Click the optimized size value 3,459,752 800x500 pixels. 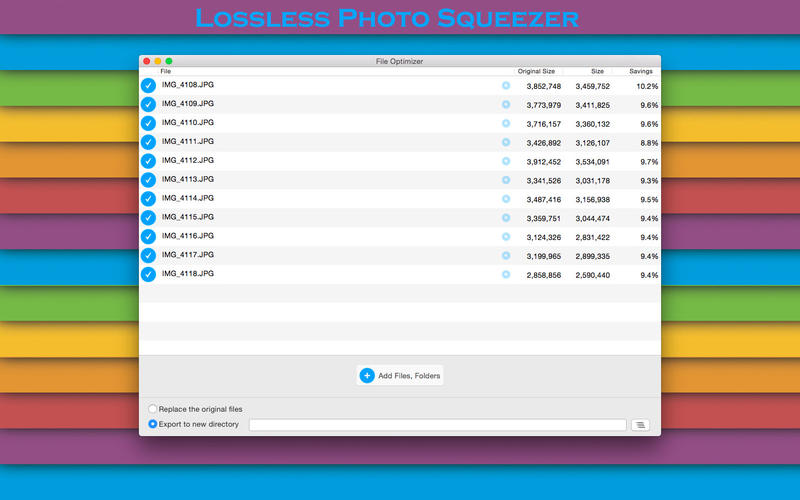[592, 86]
